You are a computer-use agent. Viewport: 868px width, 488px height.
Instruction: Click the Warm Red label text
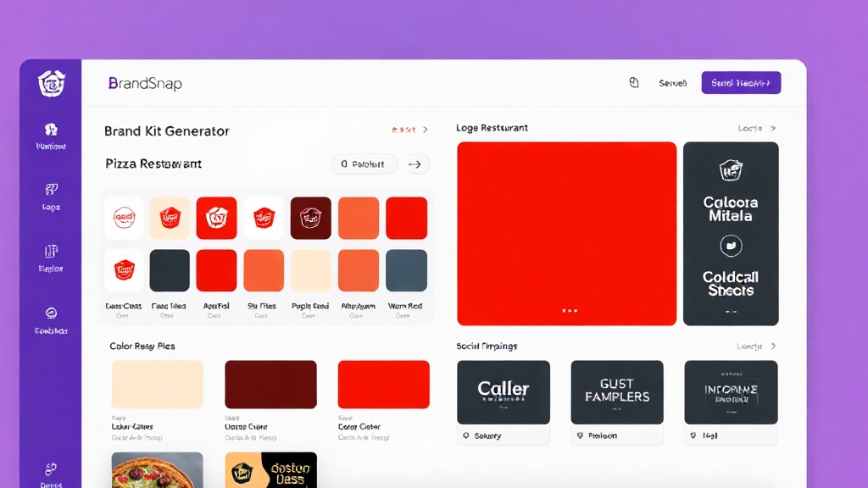point(405,306)
